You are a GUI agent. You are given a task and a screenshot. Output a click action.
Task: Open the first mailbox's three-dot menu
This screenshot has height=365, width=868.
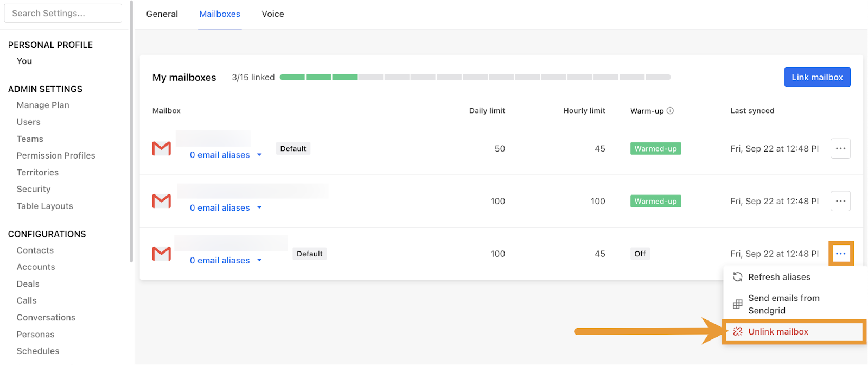pyautogui.click(x=840, y=148)
